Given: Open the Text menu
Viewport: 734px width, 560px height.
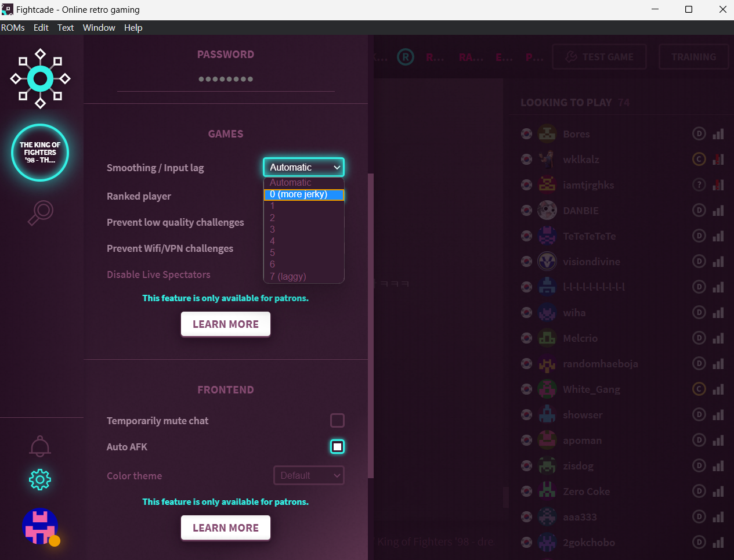Looking at the screenshot, I should 66,27.
